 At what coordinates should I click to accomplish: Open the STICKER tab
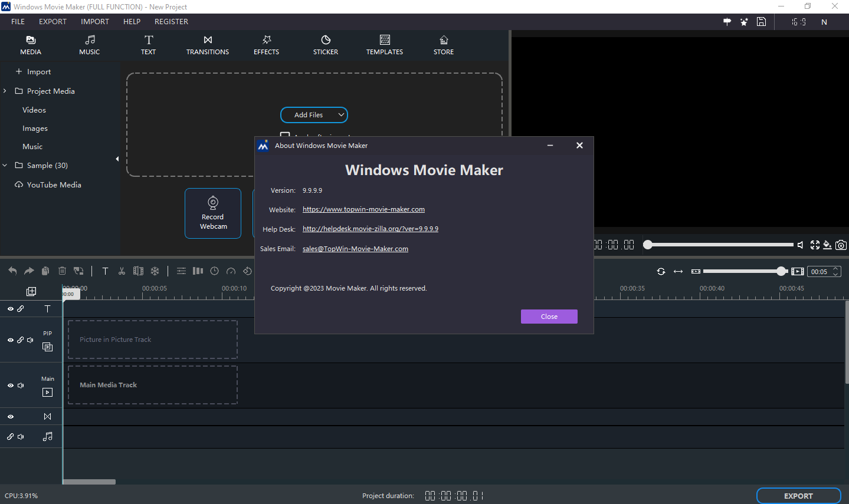pos(326,45)
